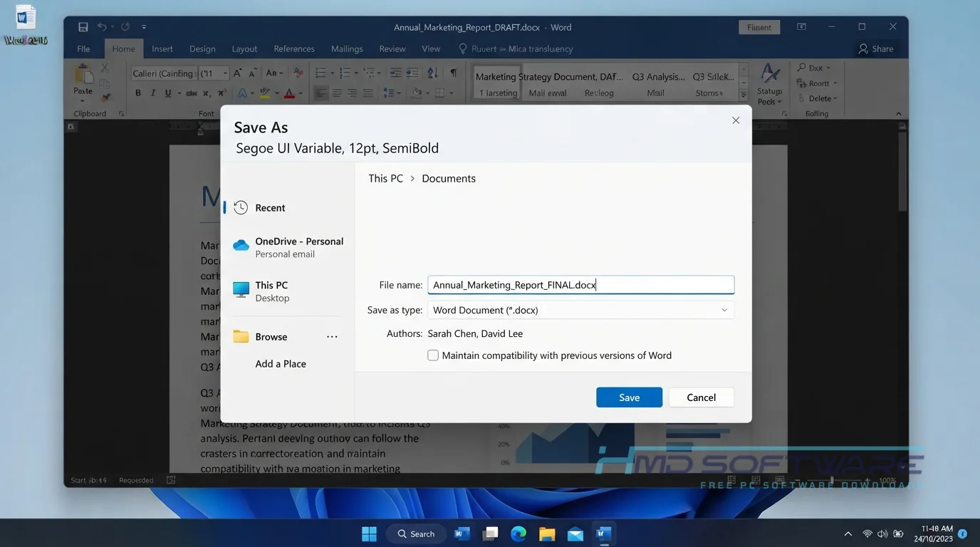Toggle Bold formatting in Word's ribbon
The image size is (980, 547).
tap(138, 93)
